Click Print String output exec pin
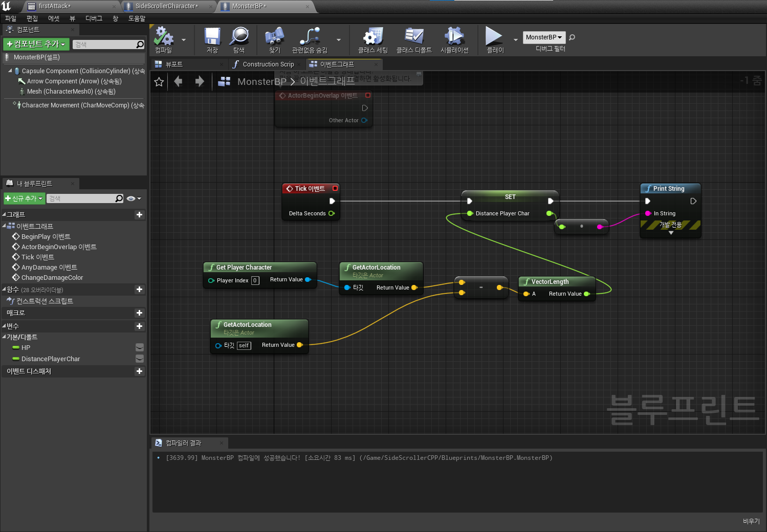 click(693, 201)
